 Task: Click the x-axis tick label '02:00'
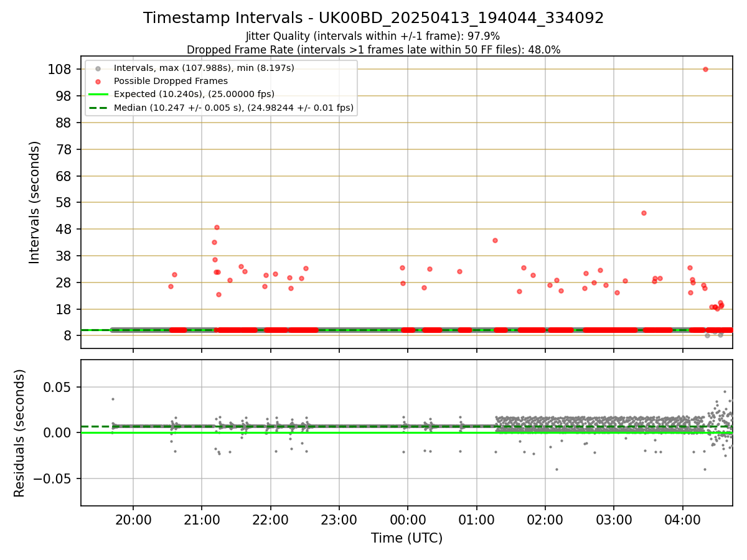[545, 519]
